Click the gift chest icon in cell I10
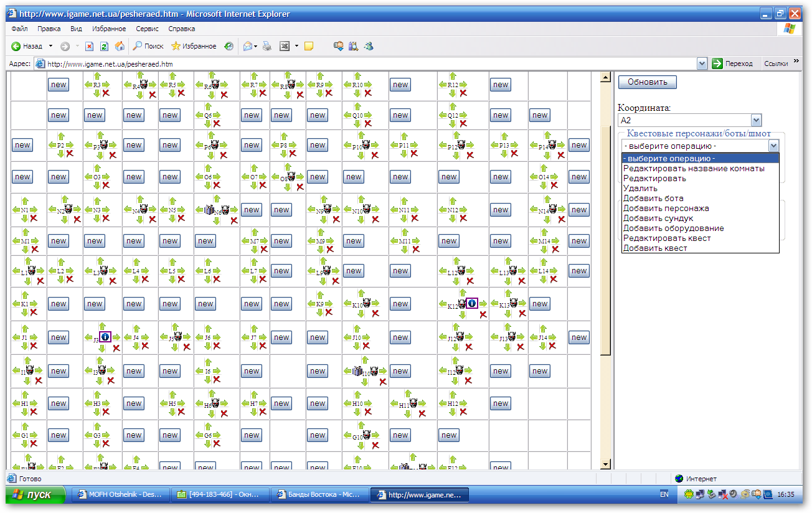812x513 pixels. click(357, 370)
